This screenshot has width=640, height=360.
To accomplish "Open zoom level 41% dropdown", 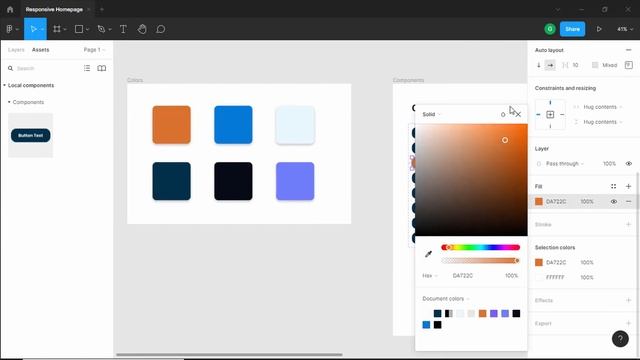I will [625, 29].
